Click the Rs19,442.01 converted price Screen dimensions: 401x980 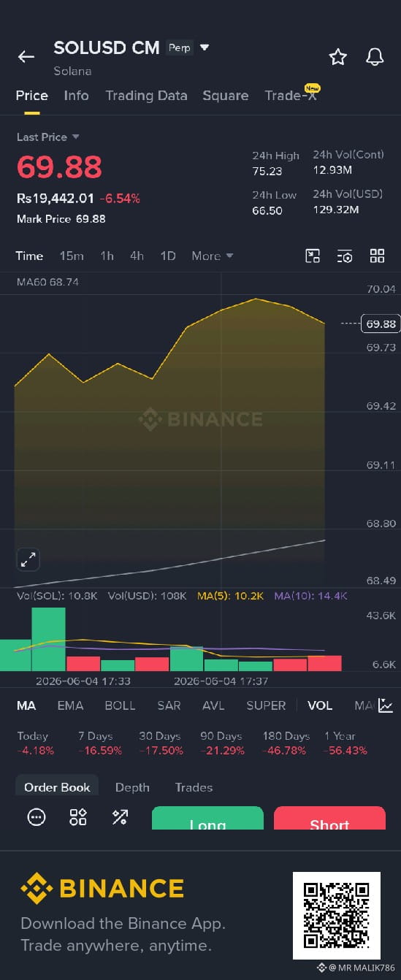pos(56,199)
